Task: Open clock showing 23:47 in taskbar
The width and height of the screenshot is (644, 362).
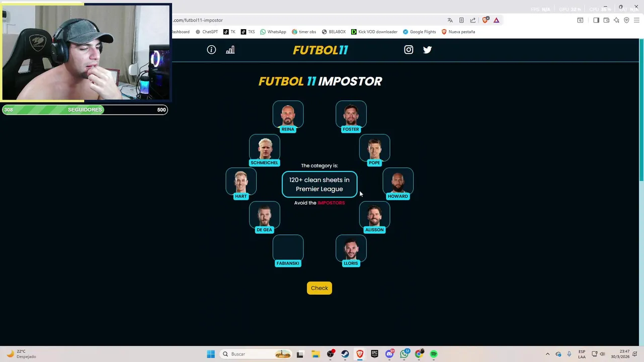Action: tap(620, 354)
